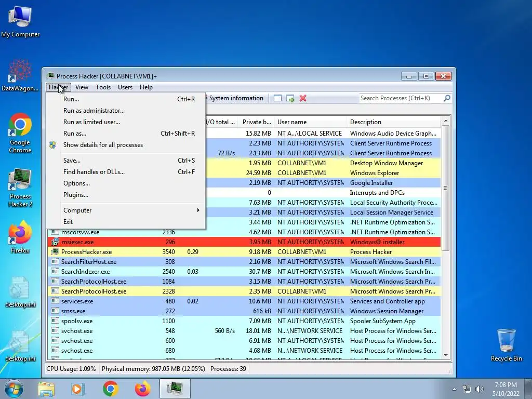Choose Save... from the menu
This screenshot has width=532, height=399.
(x=126, y=161)
